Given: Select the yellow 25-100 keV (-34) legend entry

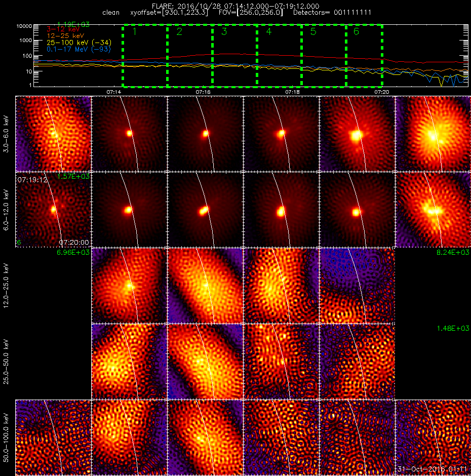Looking at the screenshot, I should [79, 43].
